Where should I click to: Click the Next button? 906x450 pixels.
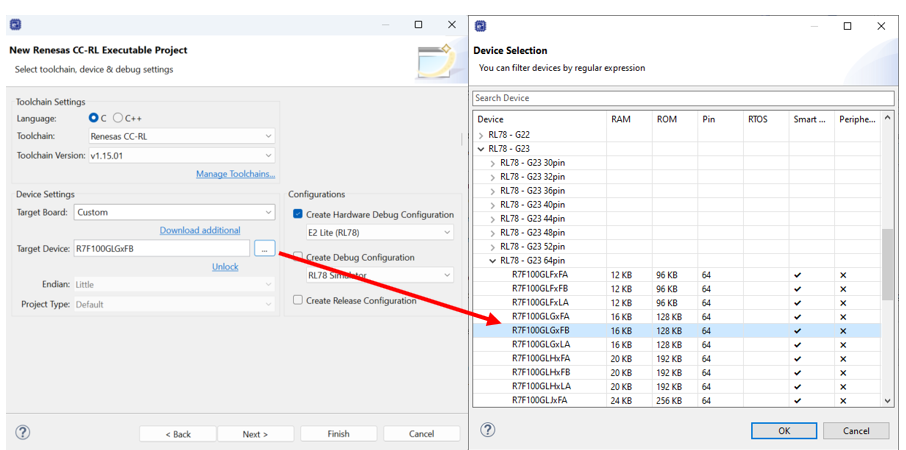coord(255,434)
